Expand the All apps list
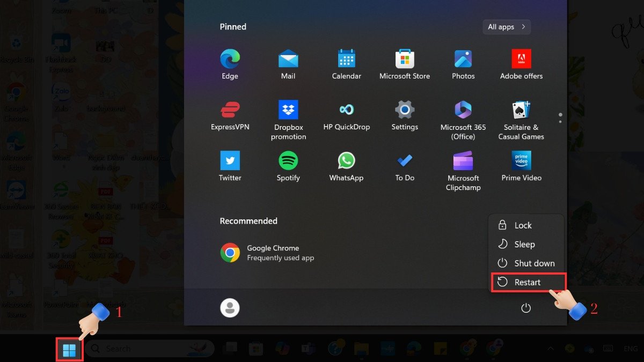This screenshot has width=644, height=362. [x=506, y=27]
